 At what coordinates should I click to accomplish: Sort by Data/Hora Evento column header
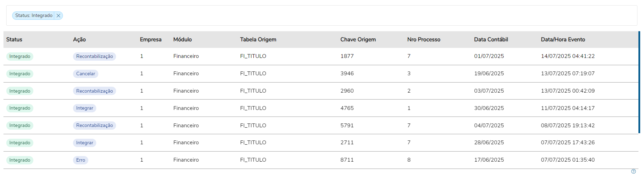(x=563, y=40)
